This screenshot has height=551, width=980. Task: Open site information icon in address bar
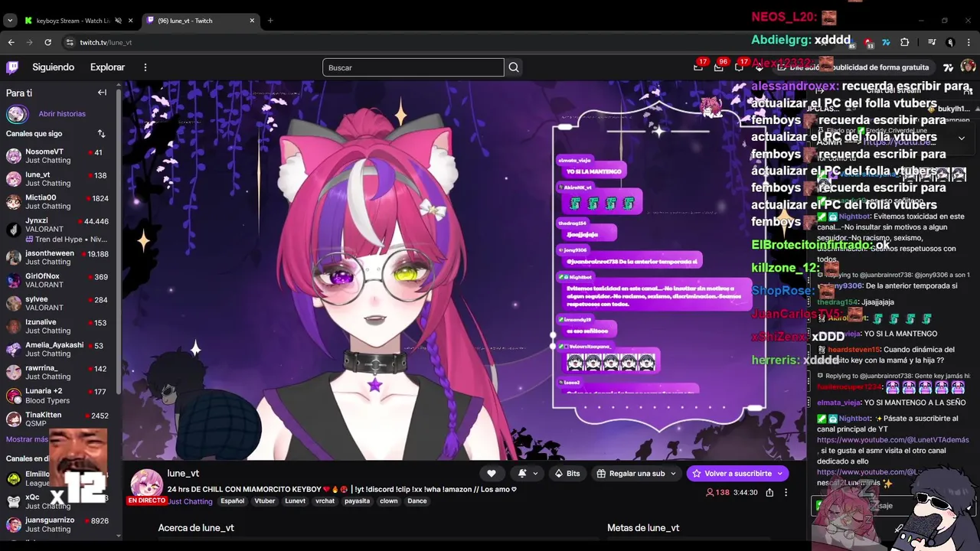[x=70, y=42]
